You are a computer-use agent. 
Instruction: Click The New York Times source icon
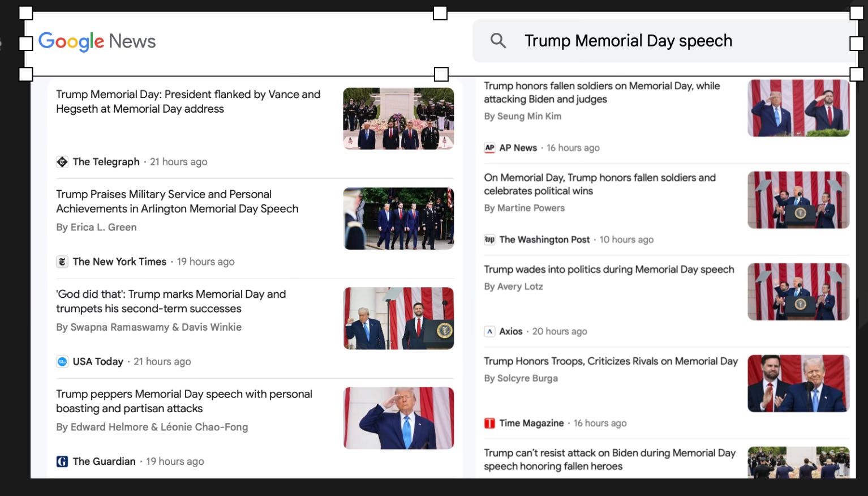pyautogui.click(x=62, y=262)
